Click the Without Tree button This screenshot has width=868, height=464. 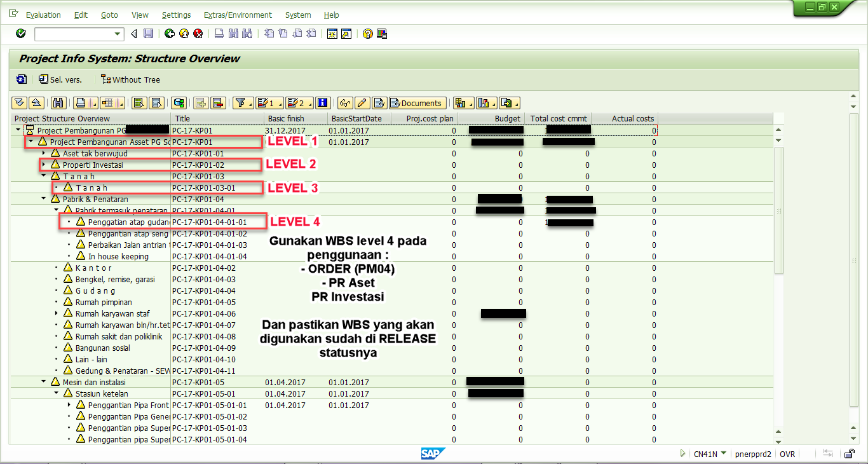click(x=130, y=79)
